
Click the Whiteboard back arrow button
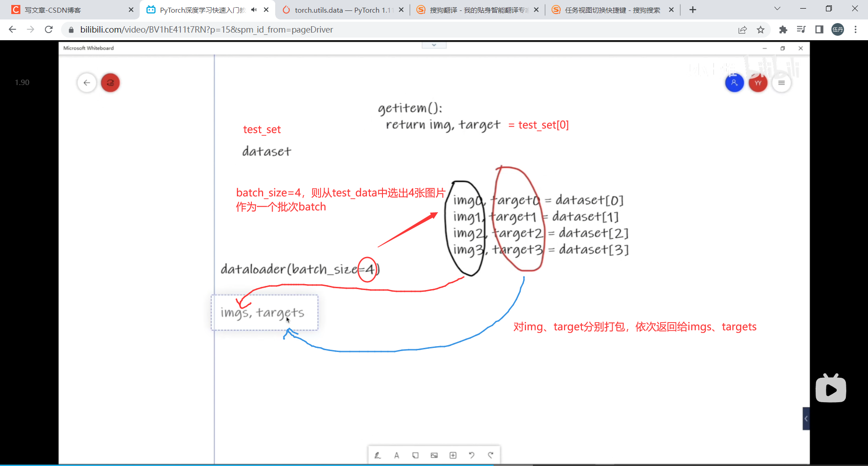tap(87, 83)
